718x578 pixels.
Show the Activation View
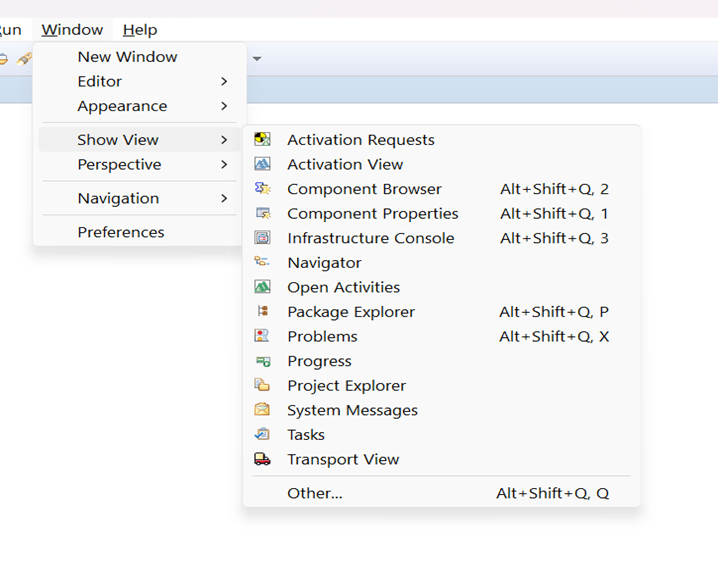pos(441,164)
